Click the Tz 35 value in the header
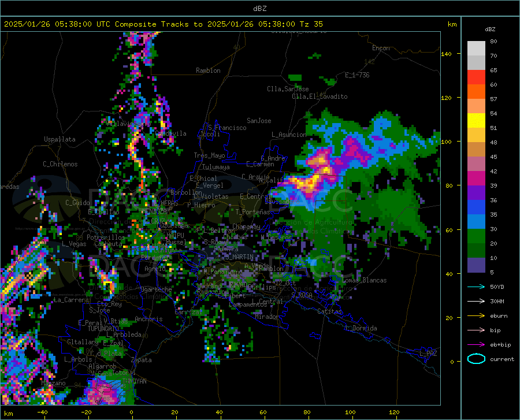This screenshot has height=420, width=520. pyautogui.click(x=311, y=24)
